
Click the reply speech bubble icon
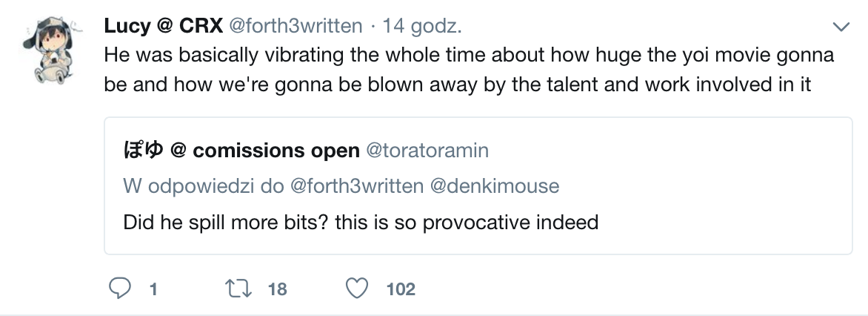[120, 288]
